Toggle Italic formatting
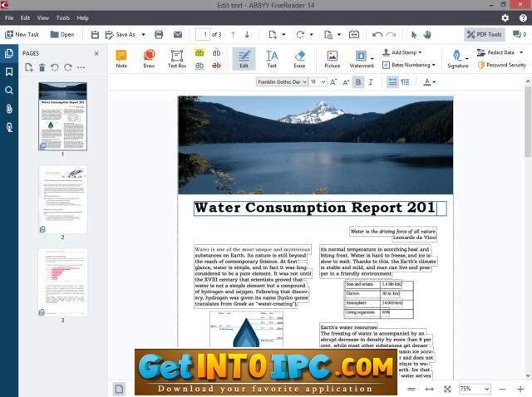This screenshot has width=532, height=397. coord(371,81)
